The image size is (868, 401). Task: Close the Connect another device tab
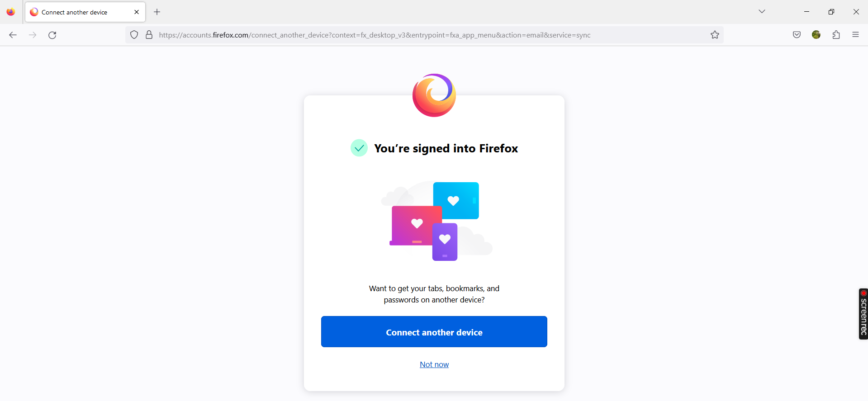[136, 12]
